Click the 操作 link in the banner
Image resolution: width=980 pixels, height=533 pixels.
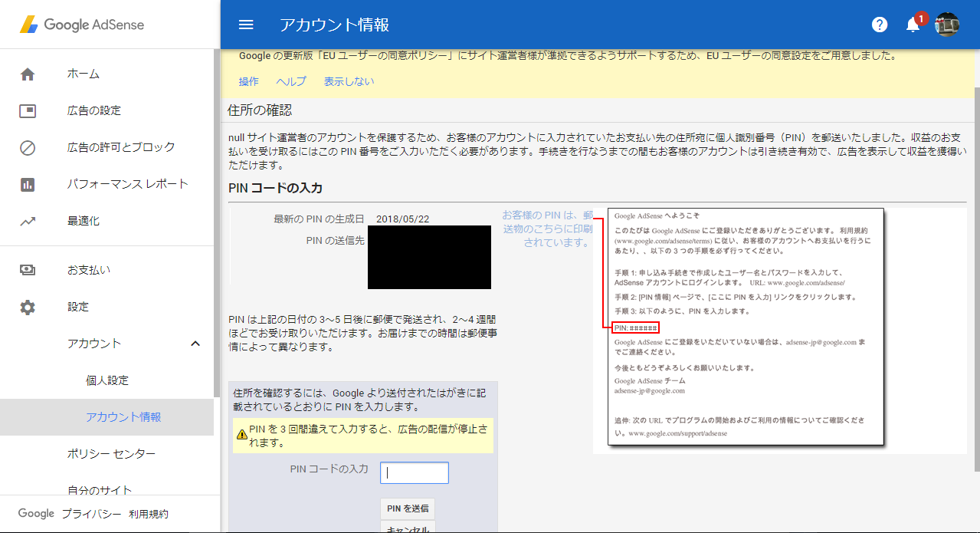248,81
